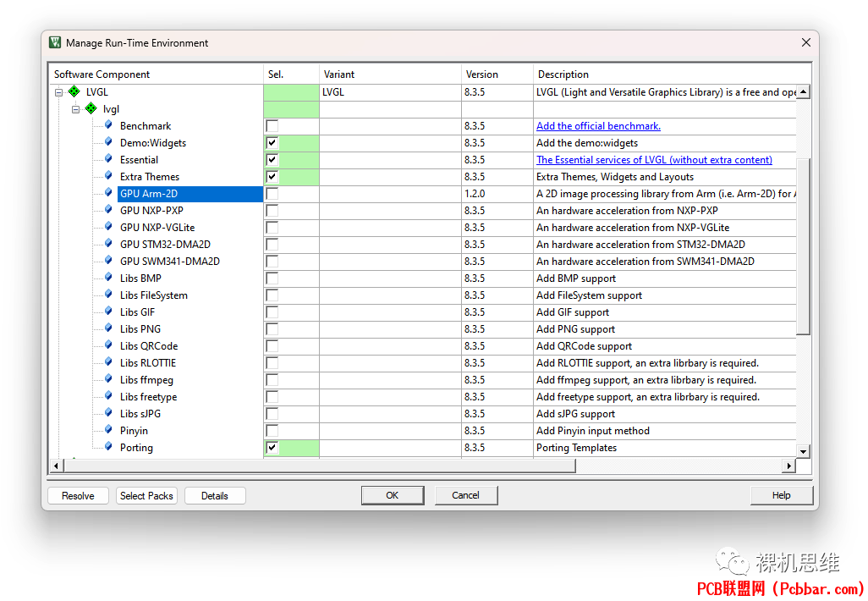The height and width of the screenshot is (601, 868).
Task: Open the 'Add the official benchmark' link
Action: point(598,126)
